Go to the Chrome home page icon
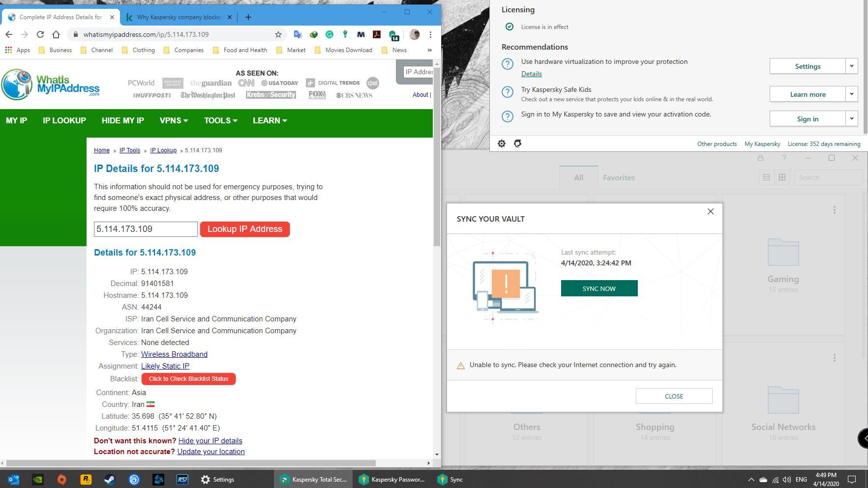This screenshot has height=488, width=868. (56, 34)
